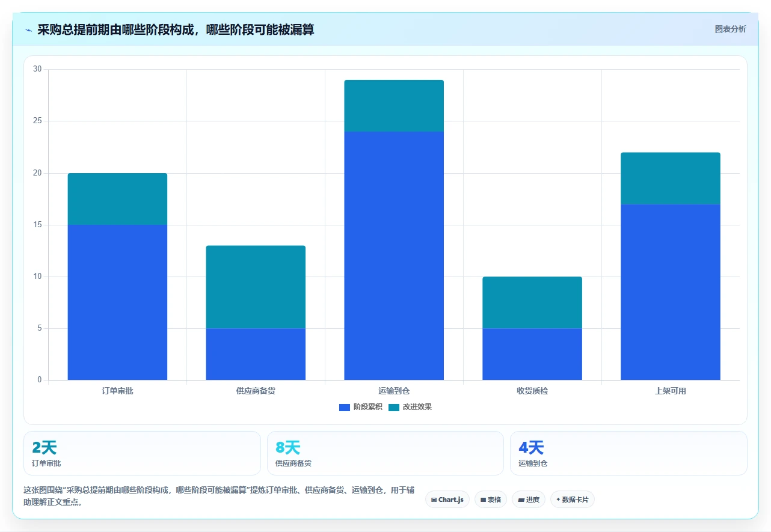This screenshot has width=771, height=532.
Task: Click the 进度 tag pill
Action: pyautogui.click(x=528, y=500)
